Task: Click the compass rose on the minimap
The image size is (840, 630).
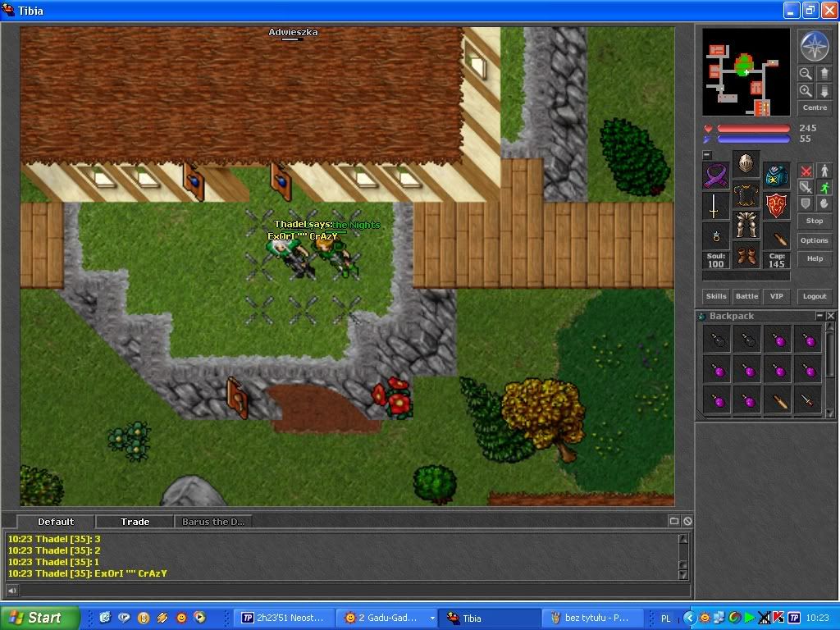Action: [815, 46]
